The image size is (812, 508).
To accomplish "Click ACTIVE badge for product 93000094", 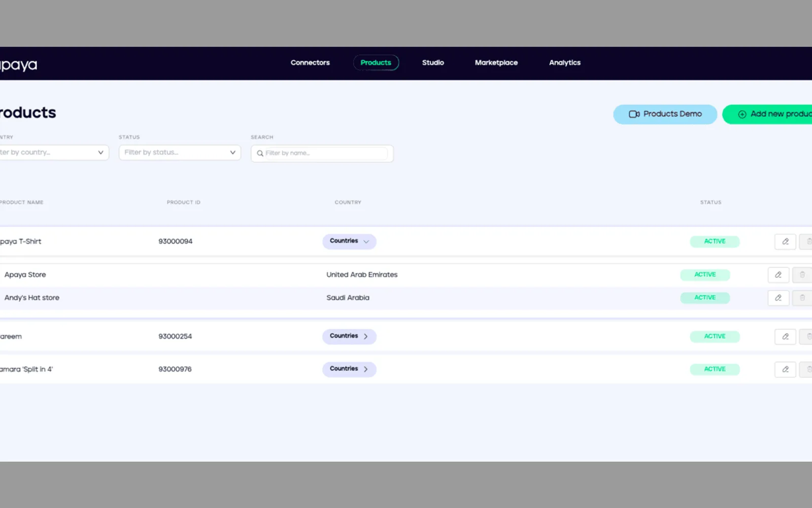I will (715, 241).
